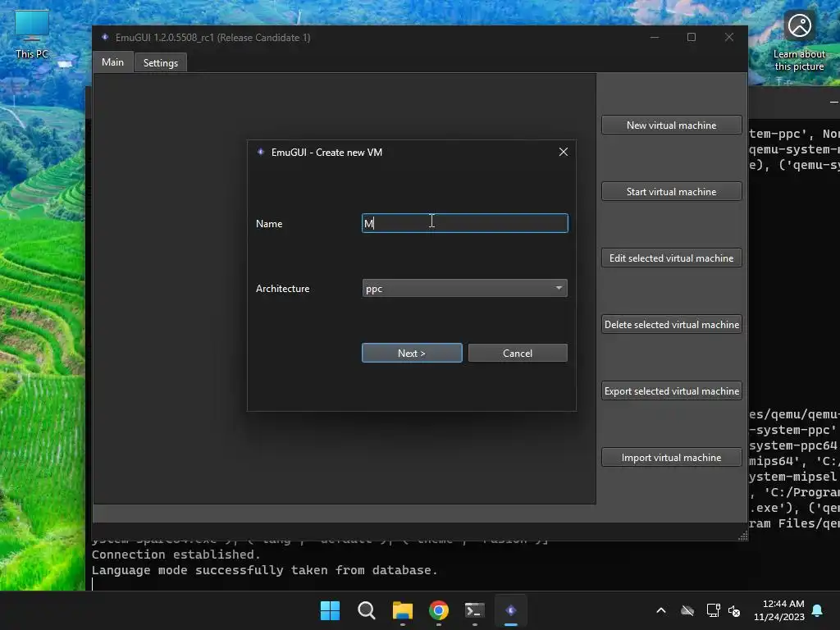Click Learn about this picture icon
The height and width of the screenshot is (630, 840).
pyautogui.click(x=799, y=42)
